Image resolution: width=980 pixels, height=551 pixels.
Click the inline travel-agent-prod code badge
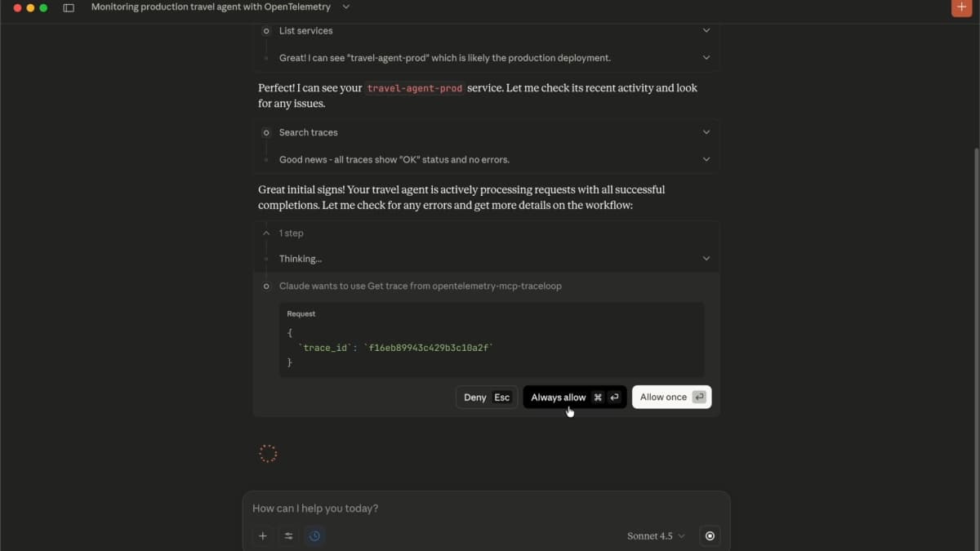[x=414, y=87]
